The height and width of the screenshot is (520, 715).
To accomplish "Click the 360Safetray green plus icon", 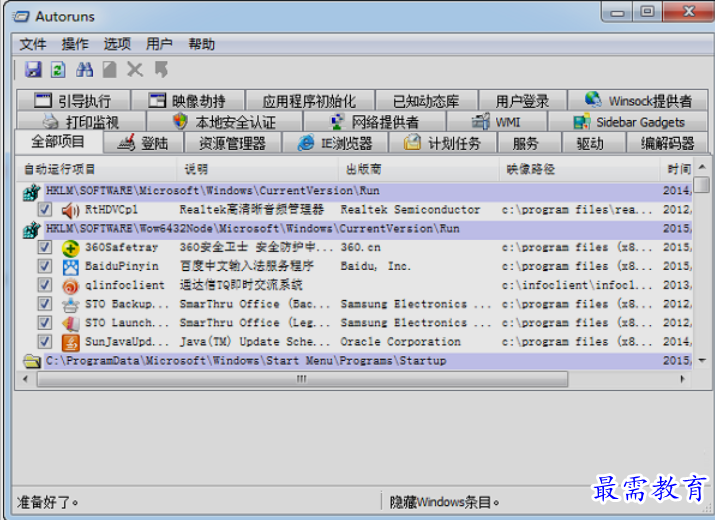I will pos(71,248).
